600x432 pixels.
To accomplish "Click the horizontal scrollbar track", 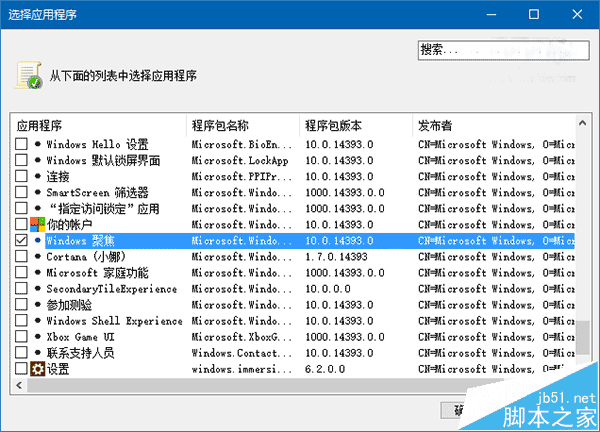I will [x=268, y=385].
